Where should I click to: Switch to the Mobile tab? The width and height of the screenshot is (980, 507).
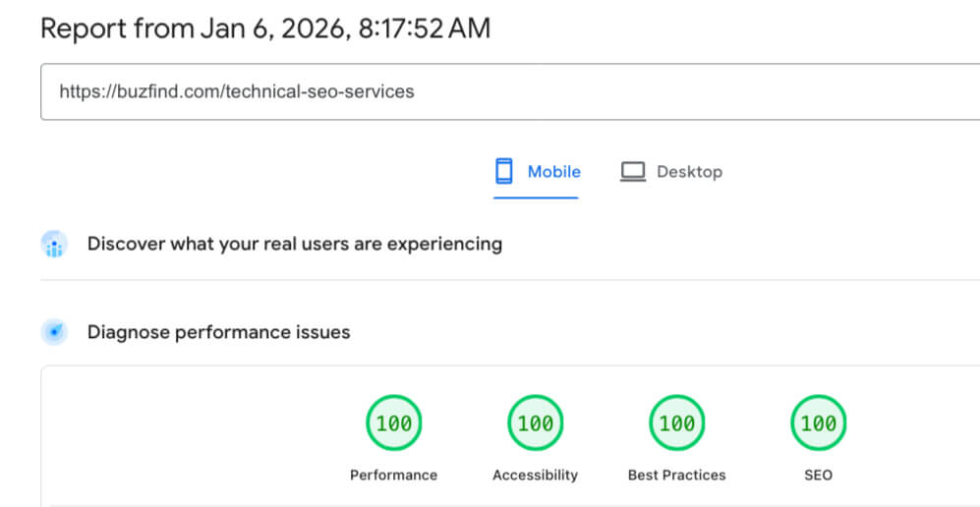point(537,172)
